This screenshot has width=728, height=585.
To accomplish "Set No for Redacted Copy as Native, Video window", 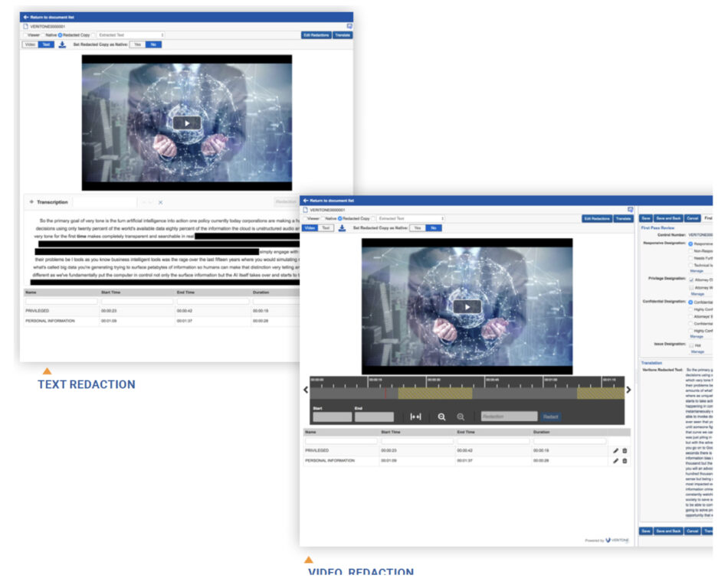I will (x=434, y=227).
